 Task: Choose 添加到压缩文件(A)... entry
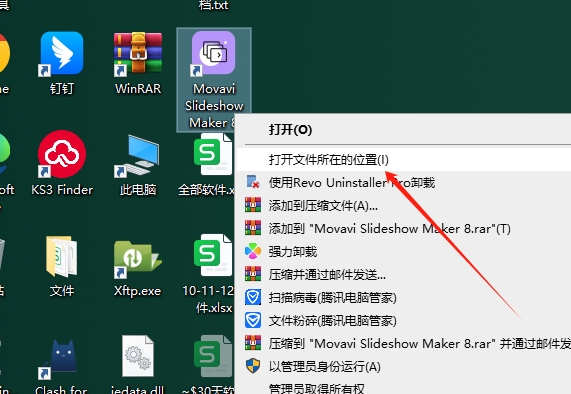click(x=404, y=206)
